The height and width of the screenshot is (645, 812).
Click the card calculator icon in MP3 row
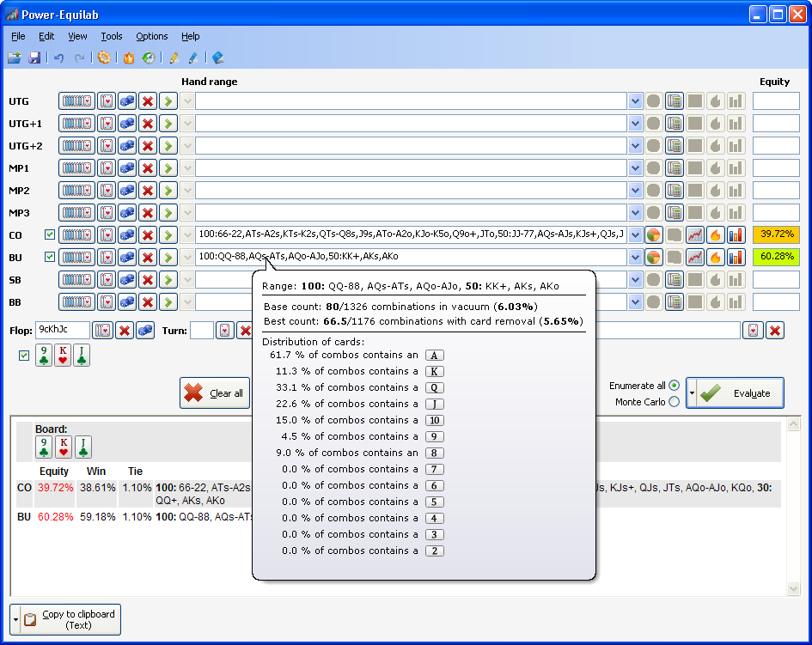pos(675,212)
